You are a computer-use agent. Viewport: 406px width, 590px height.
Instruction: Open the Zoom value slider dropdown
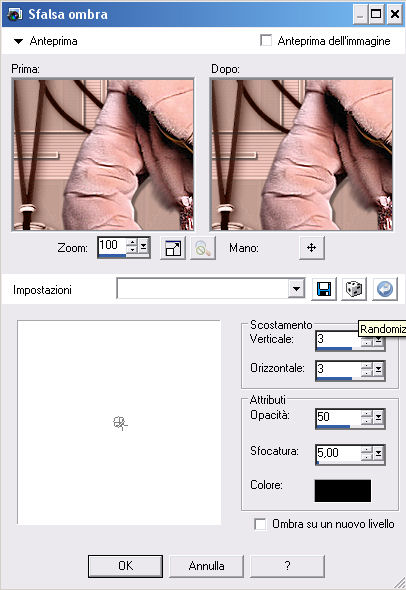pos(143,246)
